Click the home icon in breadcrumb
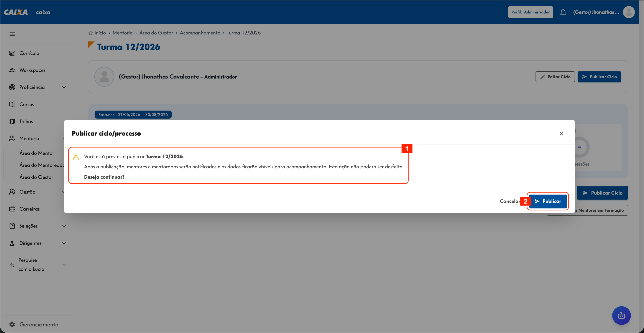 pos(91,33)
